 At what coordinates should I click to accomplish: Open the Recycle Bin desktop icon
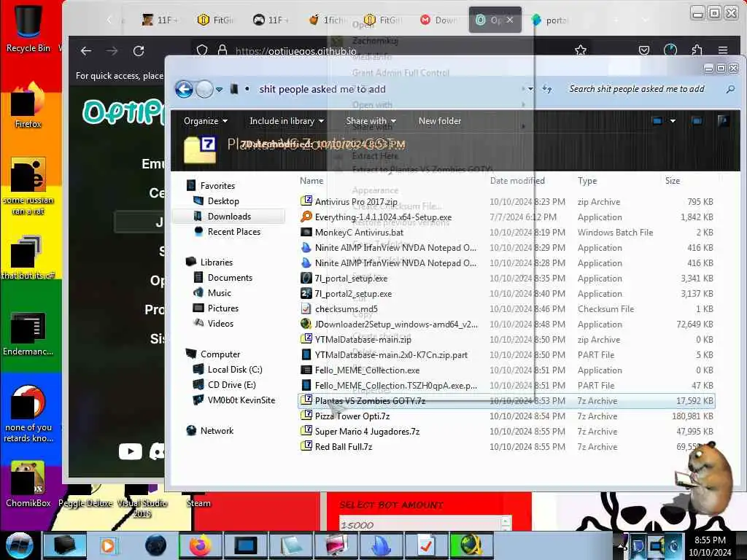(28, 27)
